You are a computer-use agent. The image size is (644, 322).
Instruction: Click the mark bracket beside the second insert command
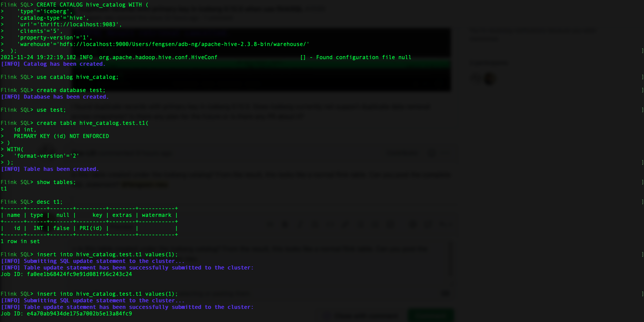click(x=643, y=294)
